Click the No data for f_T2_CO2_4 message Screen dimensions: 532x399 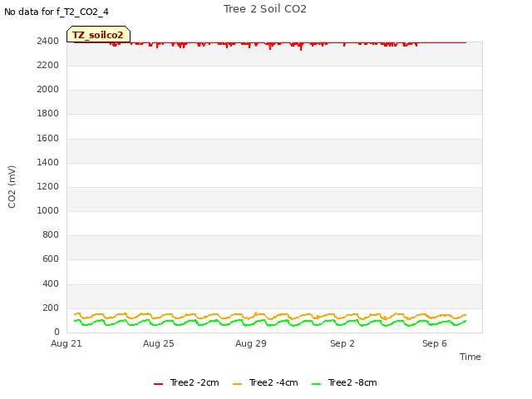tap(57, 12)
